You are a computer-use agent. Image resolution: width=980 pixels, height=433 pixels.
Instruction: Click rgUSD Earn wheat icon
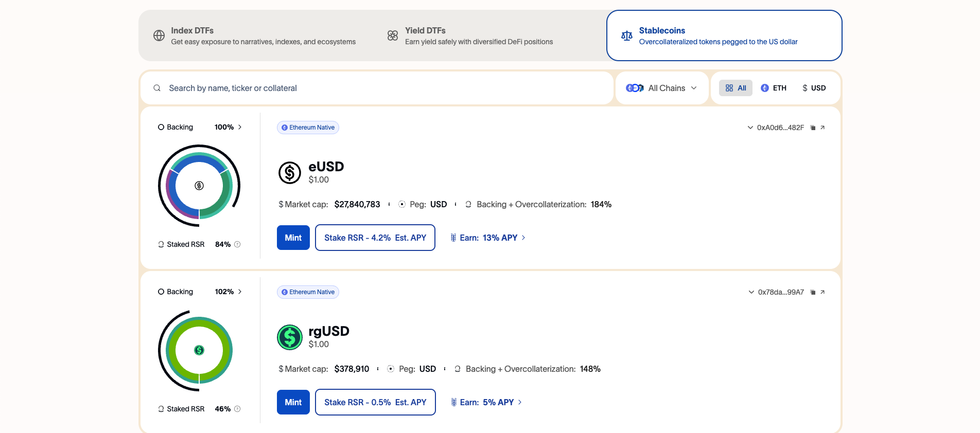tap(453, 402)
